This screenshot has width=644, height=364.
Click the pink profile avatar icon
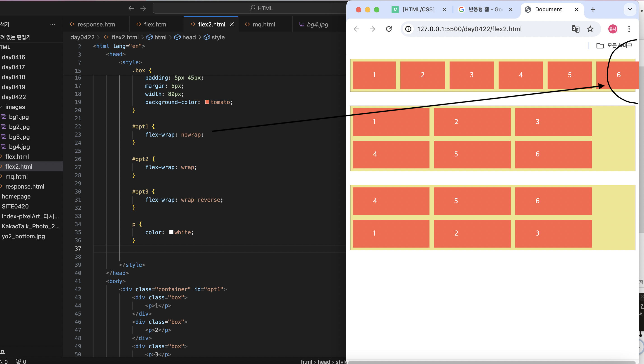point(612,29)
